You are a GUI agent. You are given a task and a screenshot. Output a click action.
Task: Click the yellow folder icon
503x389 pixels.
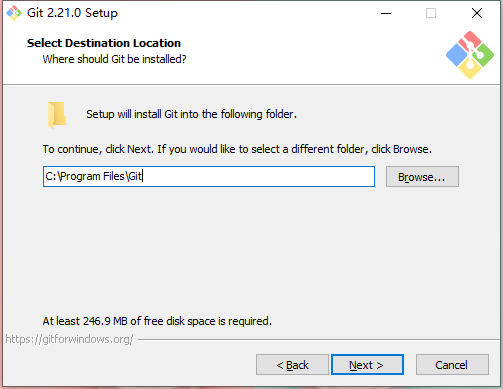coord(57,115)
